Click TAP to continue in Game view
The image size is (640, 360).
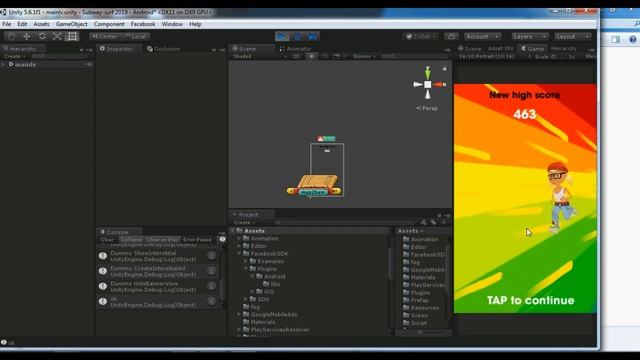click(531, 300)
